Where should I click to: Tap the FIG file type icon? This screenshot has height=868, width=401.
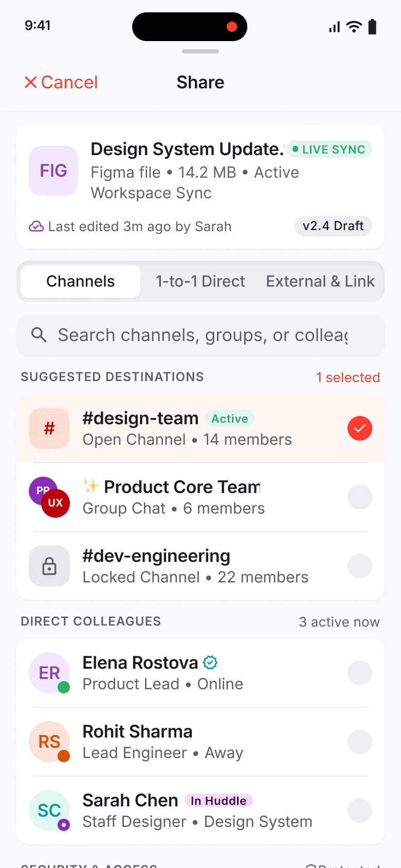(53, 171)
